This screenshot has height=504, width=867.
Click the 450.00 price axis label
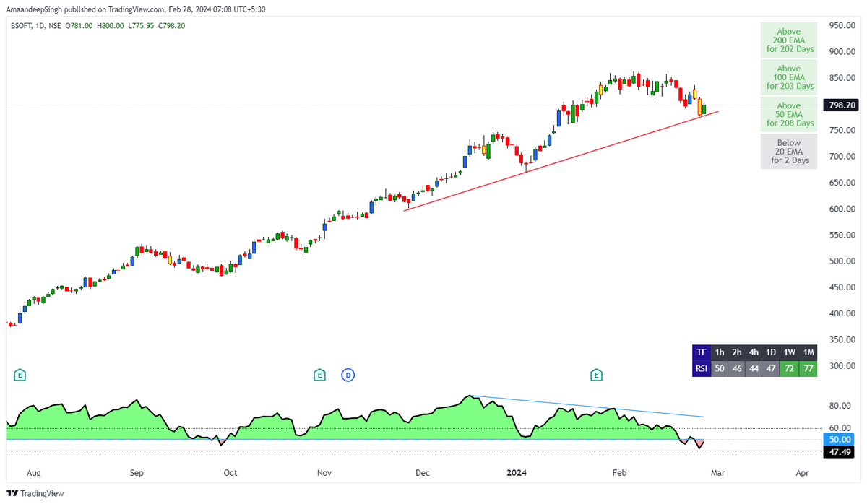[842, 287]
